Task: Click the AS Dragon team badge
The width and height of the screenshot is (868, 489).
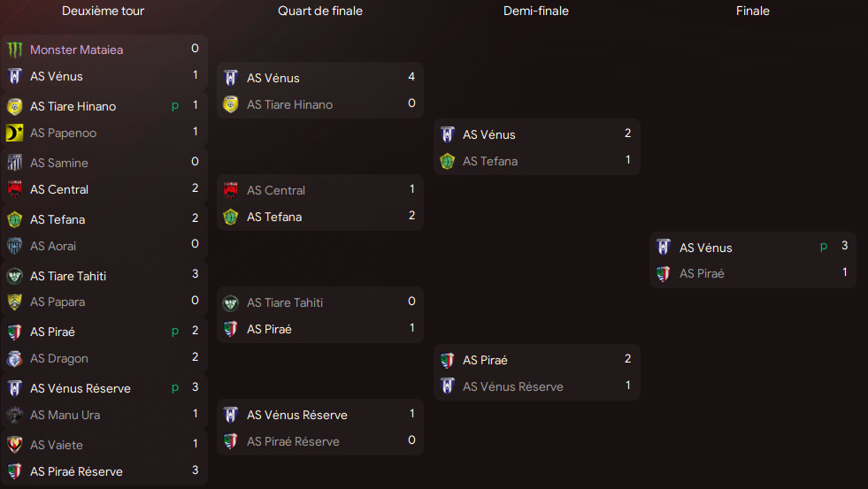Action: click(x=14, y=358)
